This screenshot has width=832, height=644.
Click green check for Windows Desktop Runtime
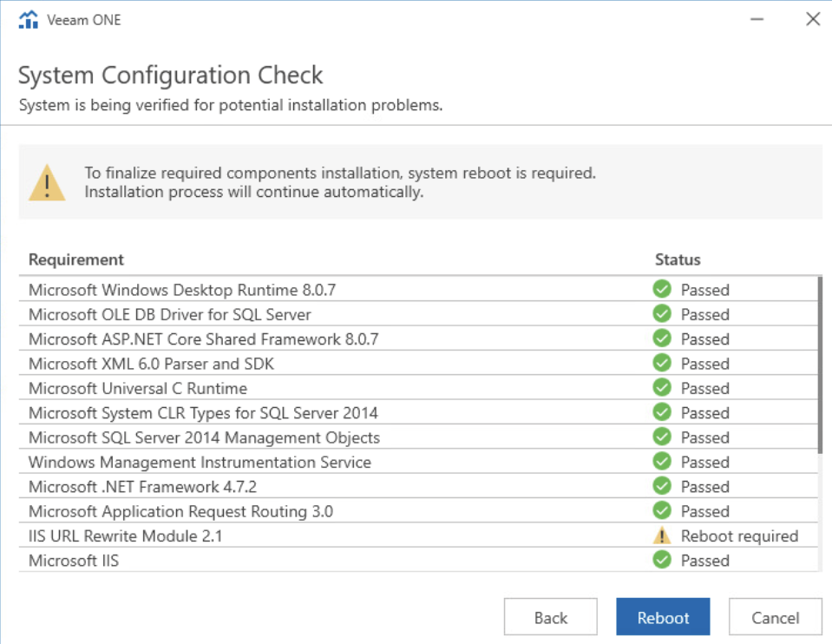pyautogui.click(x=662, y=289)
